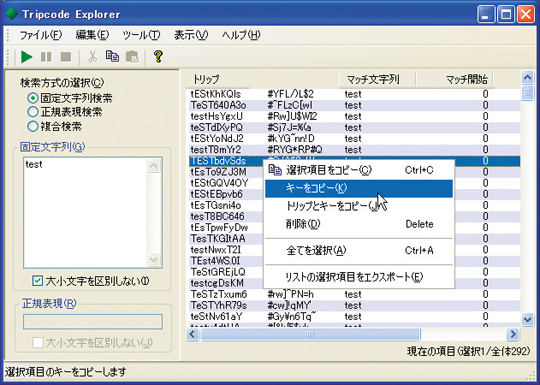The height and width of the screenshot is (385, 540).
Task: Click the scissors cut icon
Action: 92,57
